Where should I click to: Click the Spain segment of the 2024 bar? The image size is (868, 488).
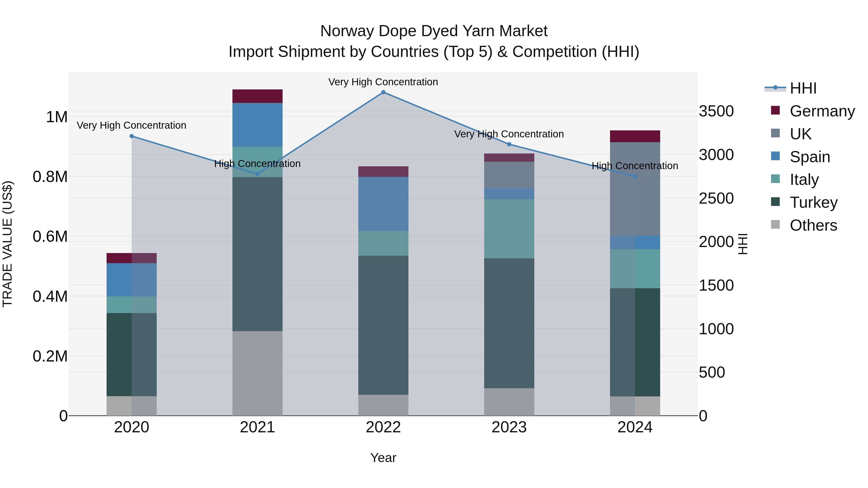635,242
